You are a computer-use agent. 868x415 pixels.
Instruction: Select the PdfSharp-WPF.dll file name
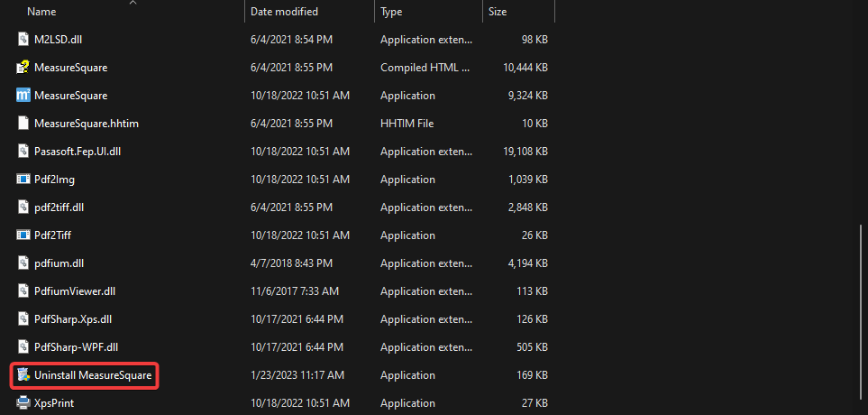(76, 347)
